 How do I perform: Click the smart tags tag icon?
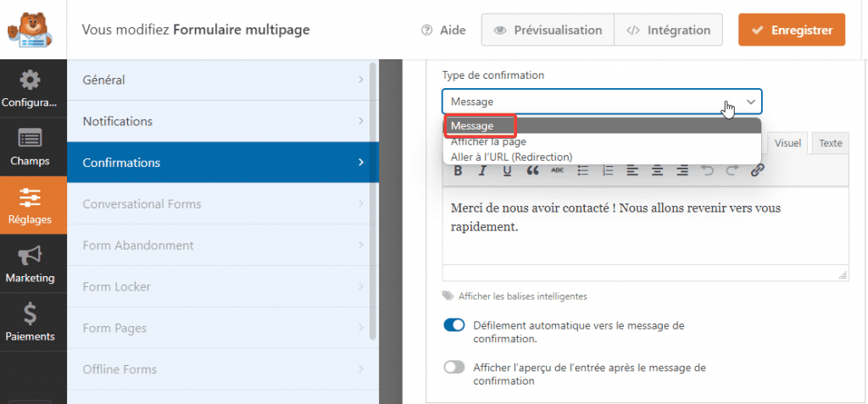448,296
